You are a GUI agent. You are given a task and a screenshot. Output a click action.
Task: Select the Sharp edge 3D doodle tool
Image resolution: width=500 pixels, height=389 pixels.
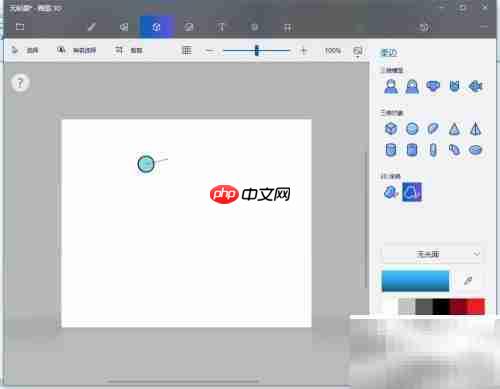pyautogui.click(x=391, y=192)
